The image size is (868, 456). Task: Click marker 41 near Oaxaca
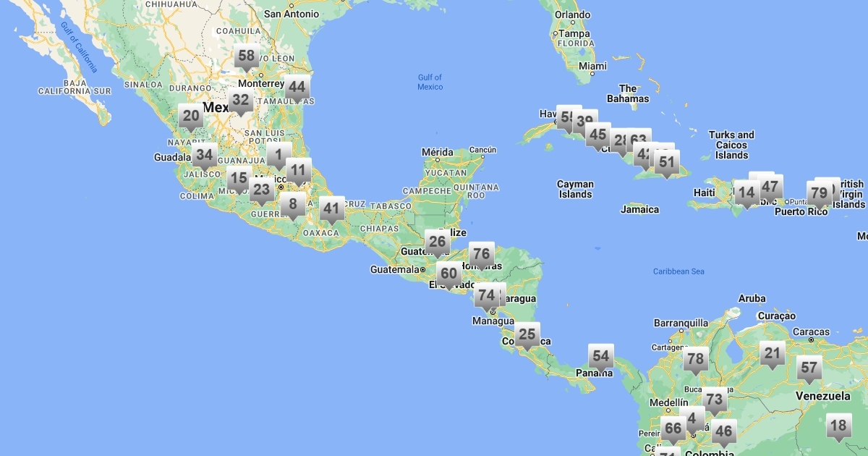tap(331, 210)
